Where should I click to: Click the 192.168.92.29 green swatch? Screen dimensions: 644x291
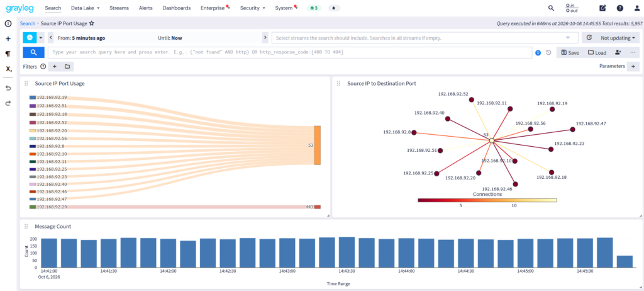[x=33, y=207]
